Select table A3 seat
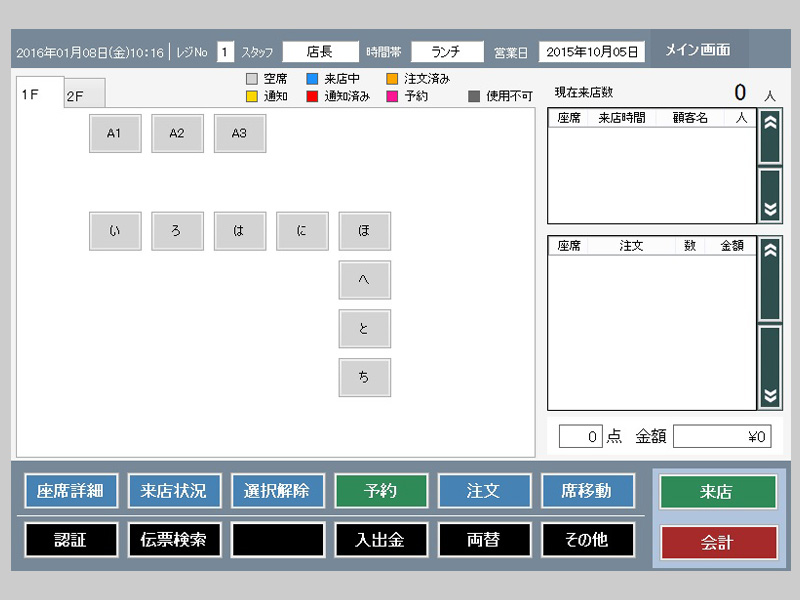Image resolution: width=800 pixels, height=600 pixels. (239, 133)
